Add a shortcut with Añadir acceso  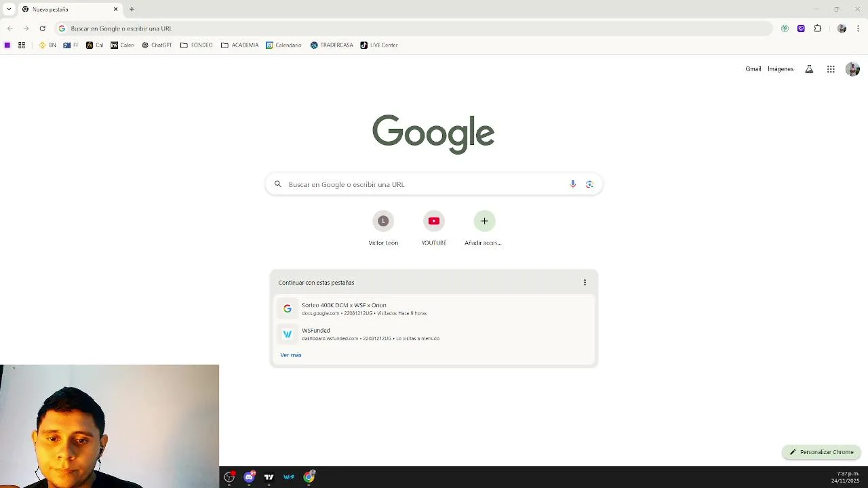(x=484, y=229)
